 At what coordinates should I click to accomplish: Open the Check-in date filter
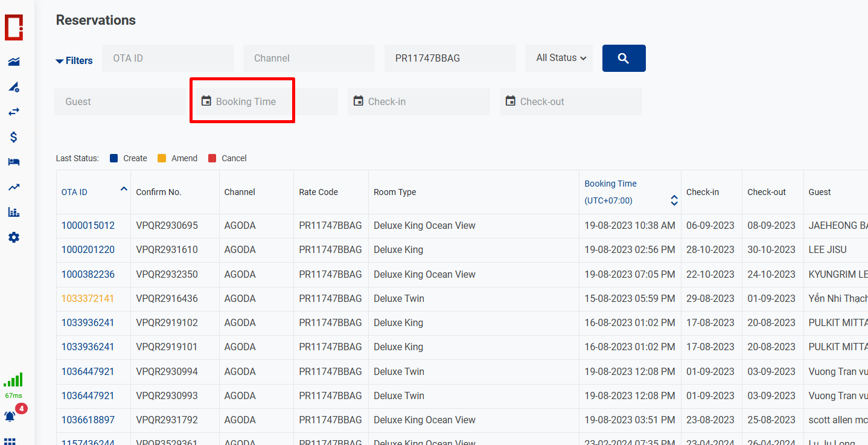[418, 101]
